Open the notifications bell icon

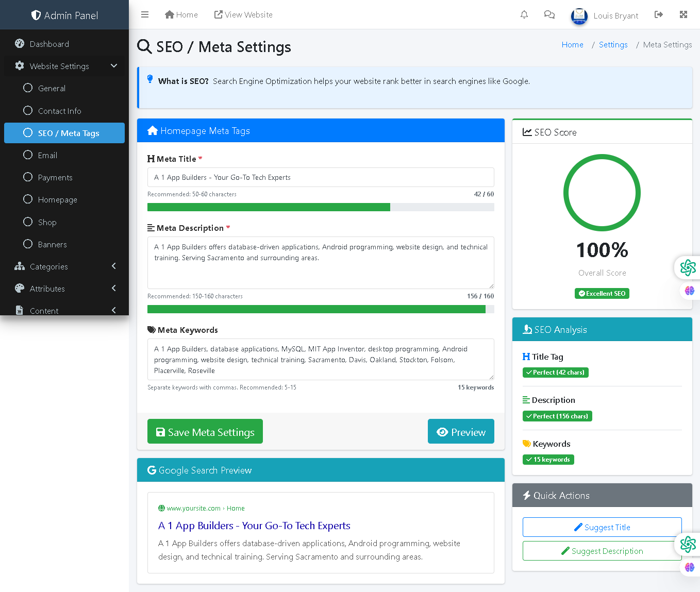[524, 14]
